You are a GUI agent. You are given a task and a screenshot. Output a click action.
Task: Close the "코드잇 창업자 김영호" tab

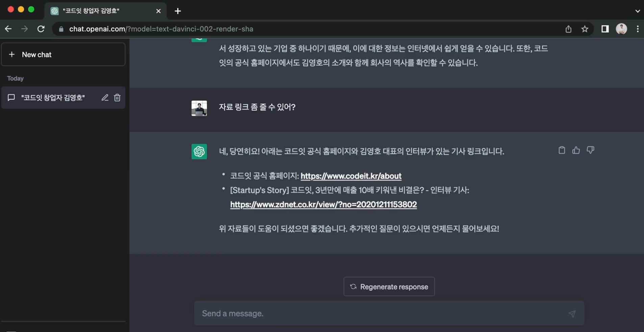tap(158, 11)
